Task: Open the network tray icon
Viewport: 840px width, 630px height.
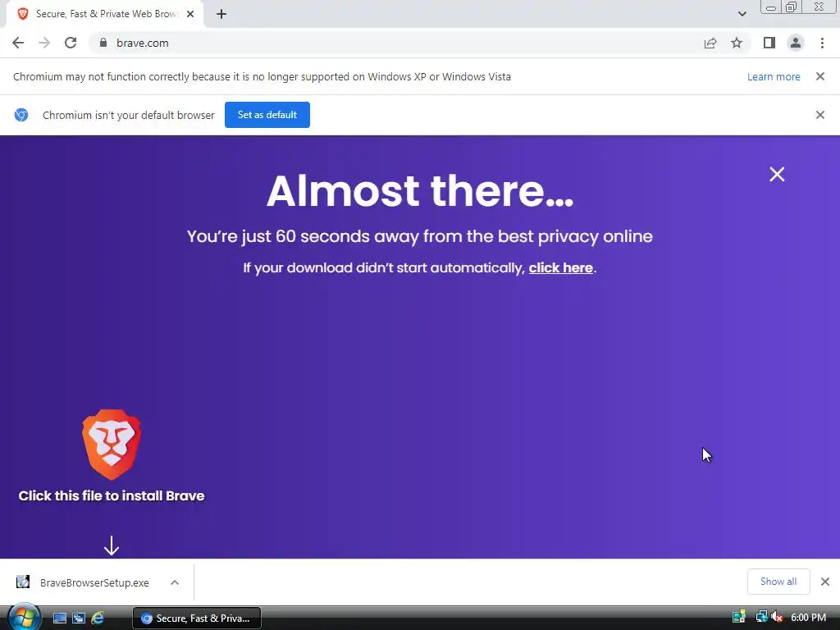Action: (761, 617)
